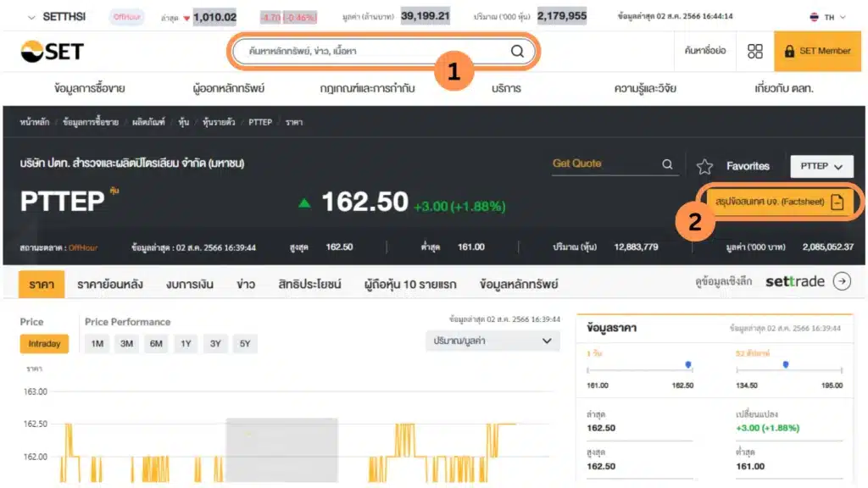
Task: Click the SET logo
Action: (x=52, y=51)
